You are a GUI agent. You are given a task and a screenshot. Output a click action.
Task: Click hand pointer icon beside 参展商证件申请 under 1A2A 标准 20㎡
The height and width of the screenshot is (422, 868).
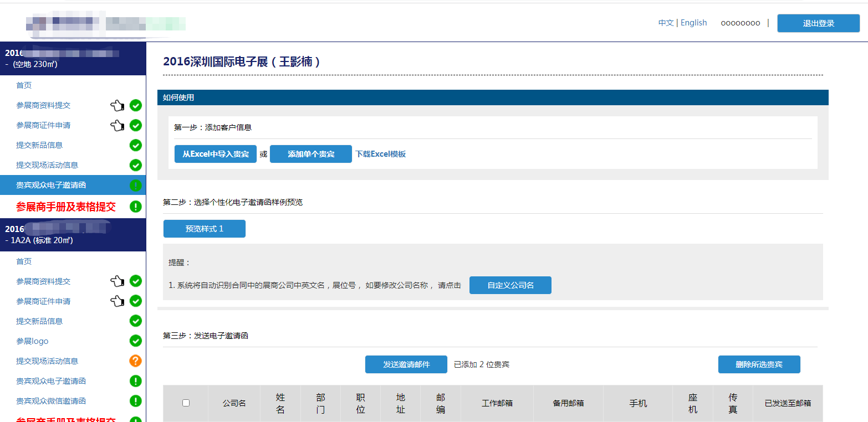(x=117, y=301)
